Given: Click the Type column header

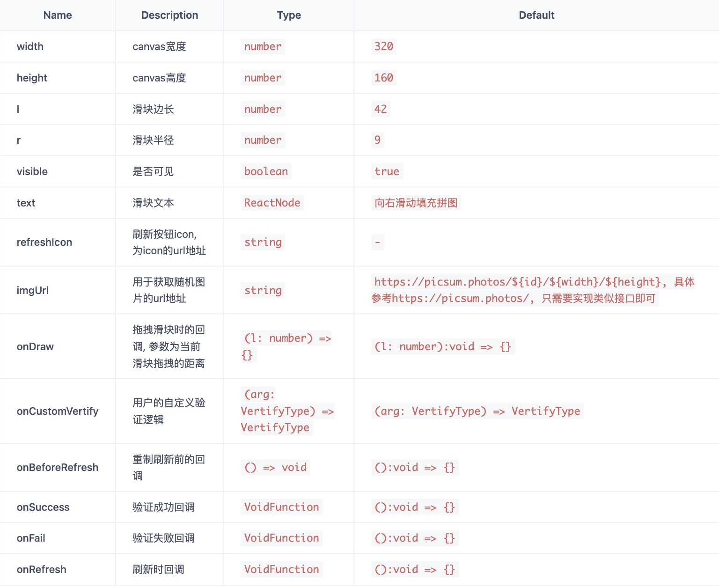Looking at the screenshot, I should pyautogui.click(x=289, y=15).
